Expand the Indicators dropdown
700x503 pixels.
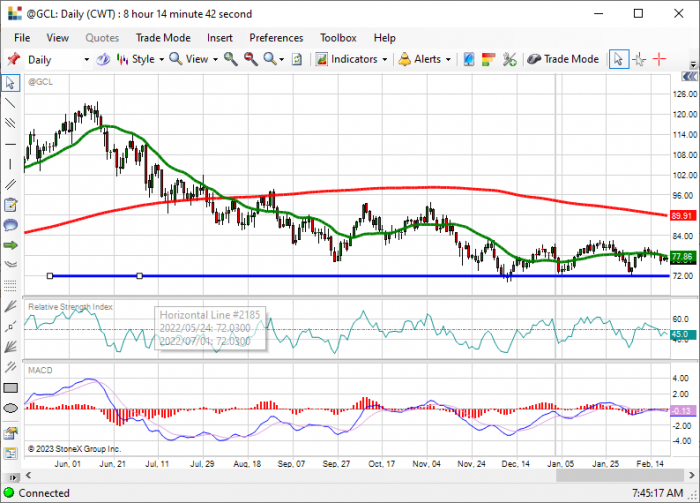351,59
